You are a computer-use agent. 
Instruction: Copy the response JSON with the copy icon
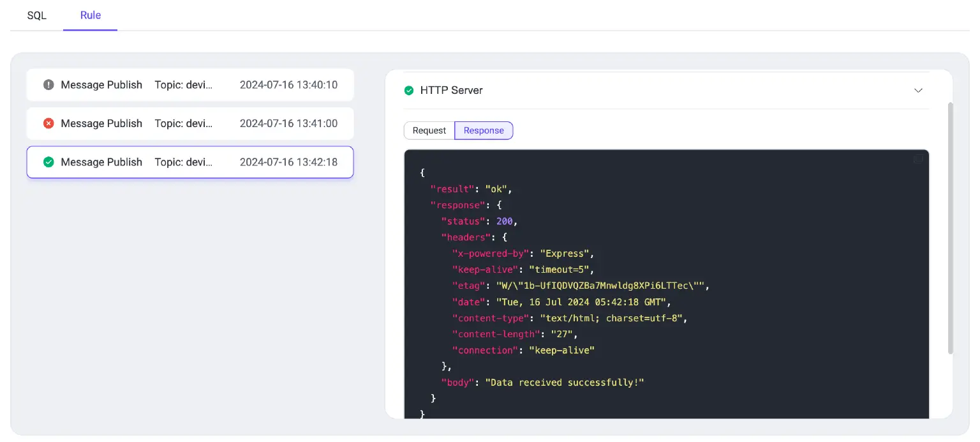pos(918,158)
